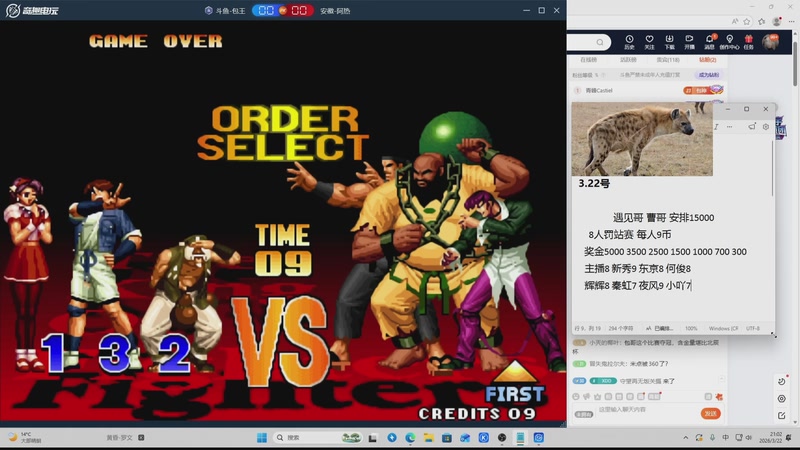Switch to the 在线榜 tab
This screenshot has height=450, width=800.
click(588, 60)
